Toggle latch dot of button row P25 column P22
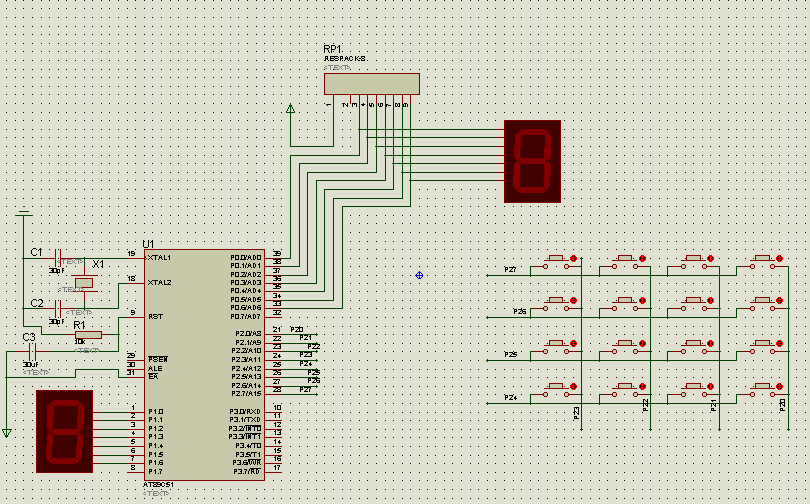This screenshot has width=810, height=504. coord(642,343)
